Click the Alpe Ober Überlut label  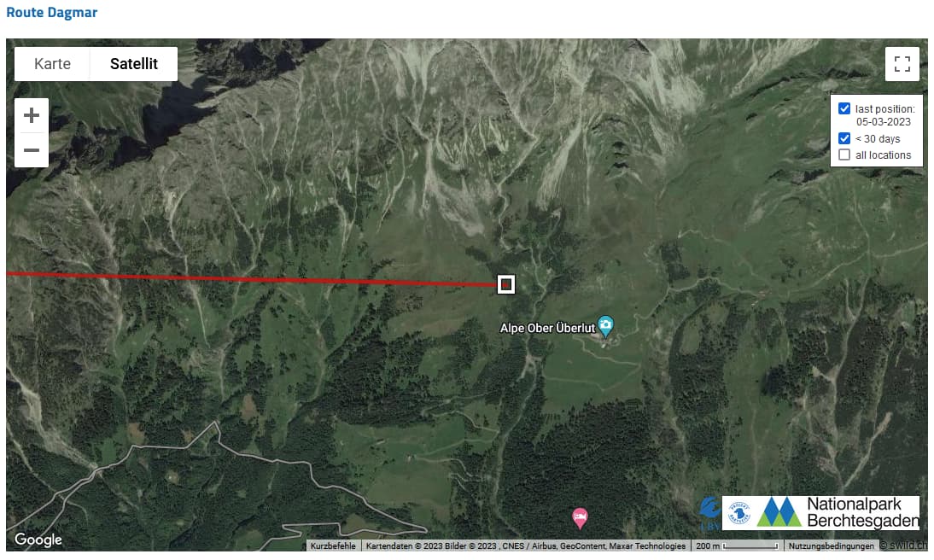[x=546, y=329]
